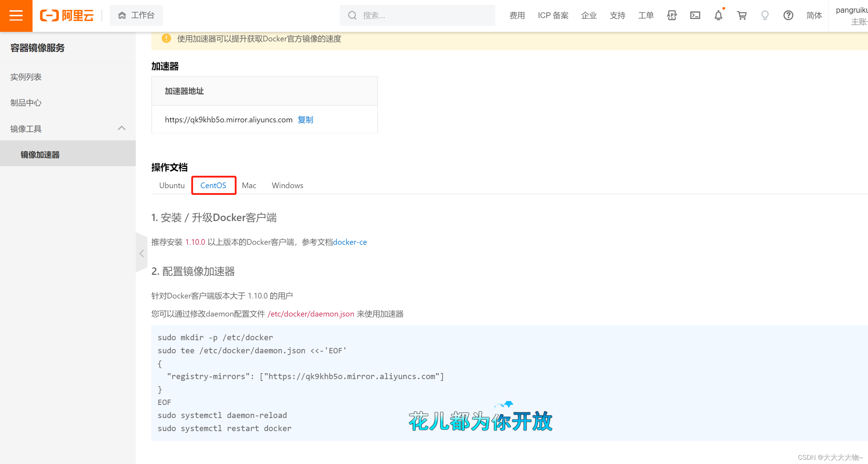Open the APP download icon
The image size is (868, 464).
tap(672, 16)
